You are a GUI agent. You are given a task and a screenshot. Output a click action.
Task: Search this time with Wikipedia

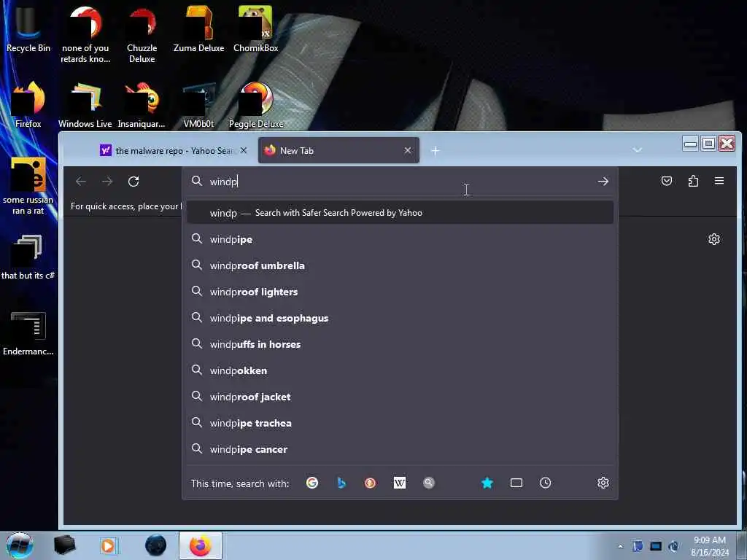click(x=400, y=483)
